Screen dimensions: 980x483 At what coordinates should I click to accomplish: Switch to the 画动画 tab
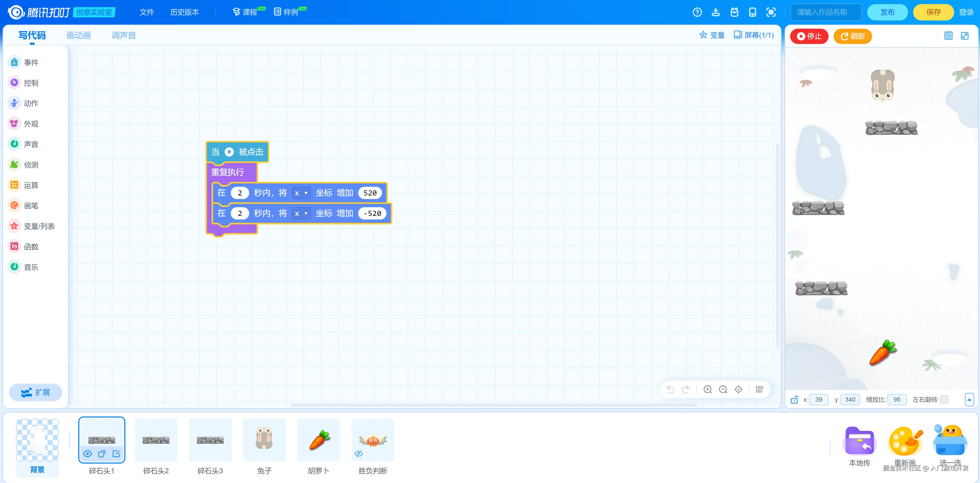pyautogui.click(x=79, y=35)
